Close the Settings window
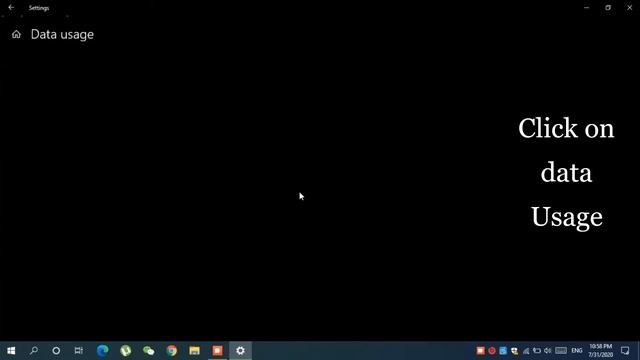Screen dimensions: 640x360 pyautogui.click(x=629, y=7)
